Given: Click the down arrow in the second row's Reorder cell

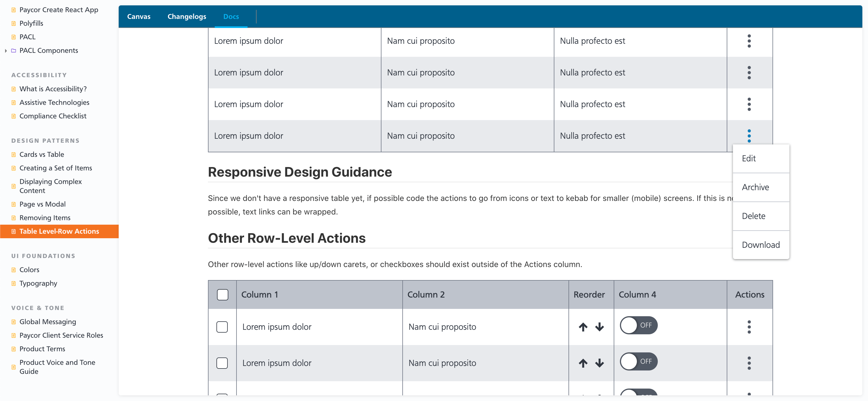Looking at the screenshot, I should point(600,363).
